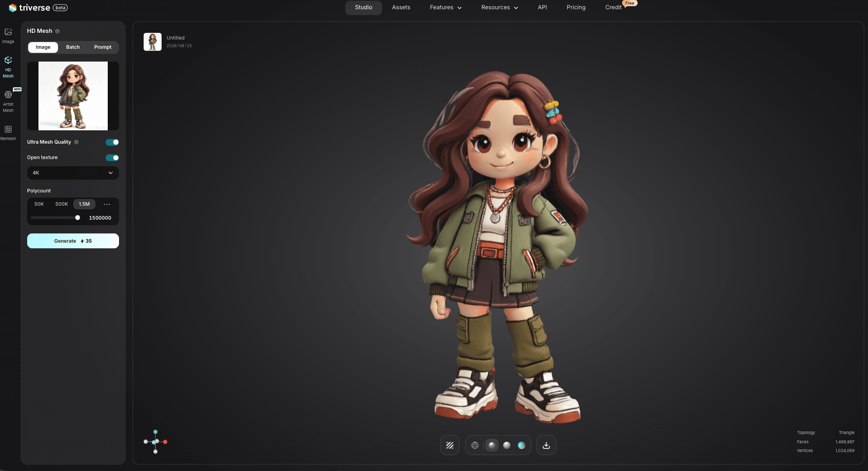Select the HD Mesh sidebar tool
The image size is (868, 471).
pos(8,67)
